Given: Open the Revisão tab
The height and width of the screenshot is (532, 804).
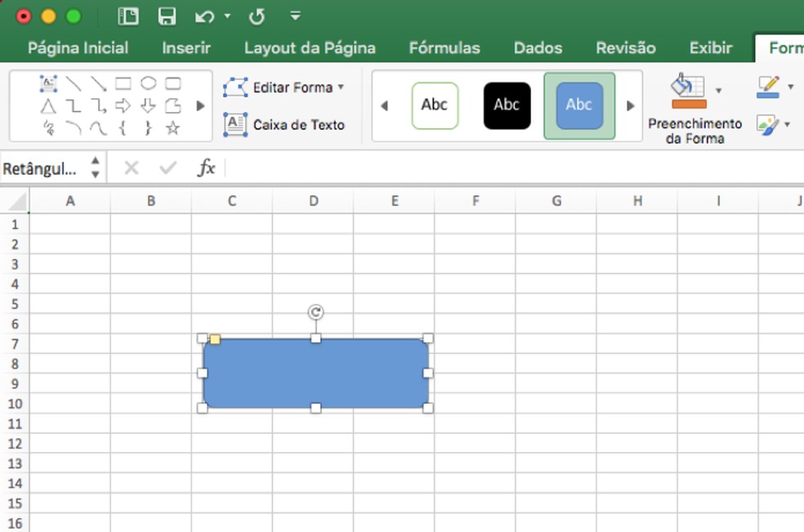Looking at the screenshot, I should pos(626,47).
